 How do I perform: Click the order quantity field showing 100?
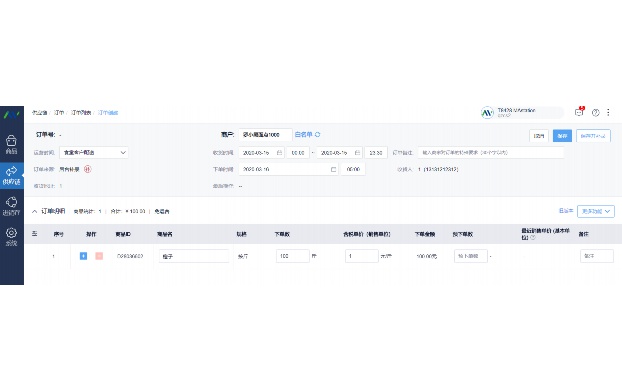coord(292,256)
